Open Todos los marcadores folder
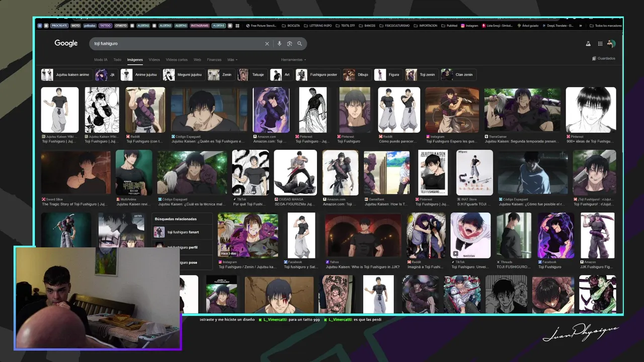Viewport: 644px width, 362px height. (606, 26)
